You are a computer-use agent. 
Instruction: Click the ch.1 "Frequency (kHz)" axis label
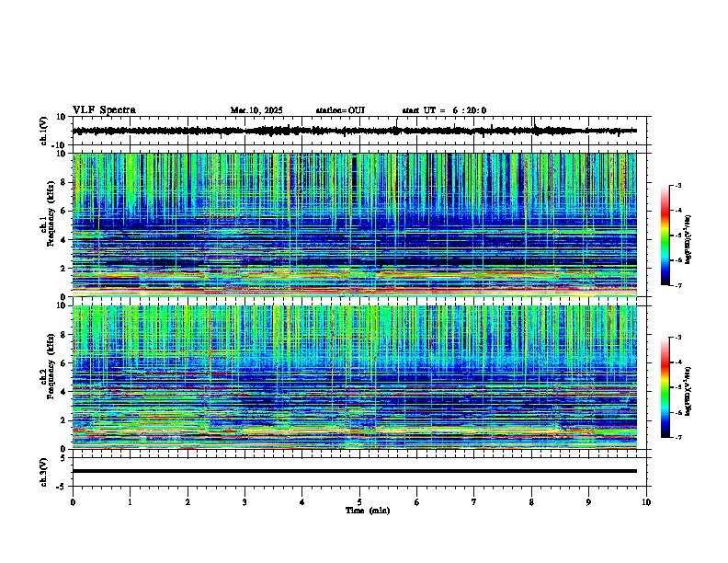[x=51, y=213]
